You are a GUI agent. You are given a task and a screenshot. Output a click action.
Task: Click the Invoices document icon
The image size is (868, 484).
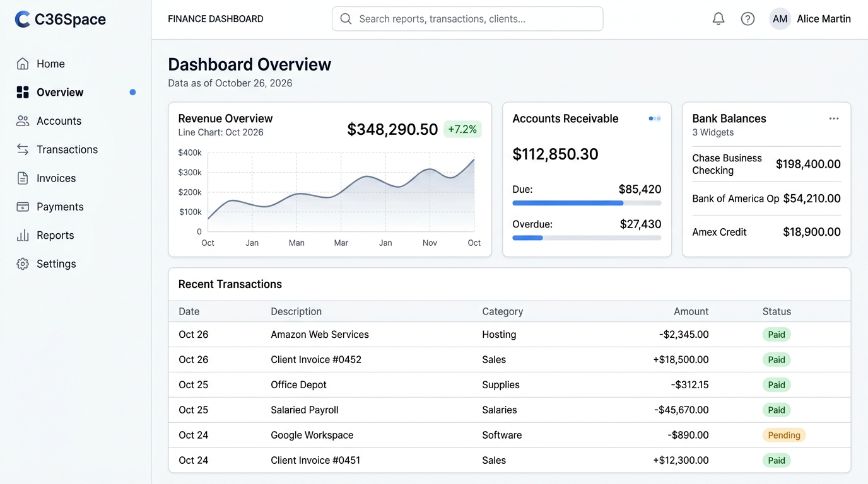23,178
